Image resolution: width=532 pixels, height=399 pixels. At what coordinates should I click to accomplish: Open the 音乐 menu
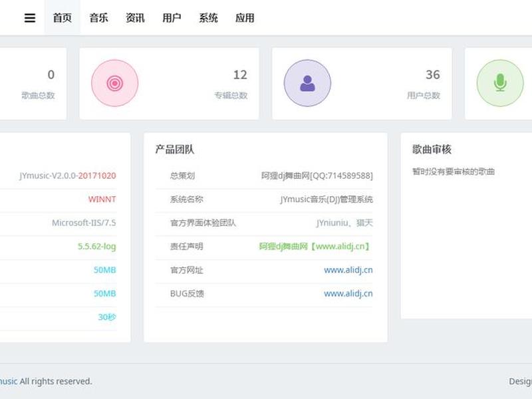tap(98, 18)
